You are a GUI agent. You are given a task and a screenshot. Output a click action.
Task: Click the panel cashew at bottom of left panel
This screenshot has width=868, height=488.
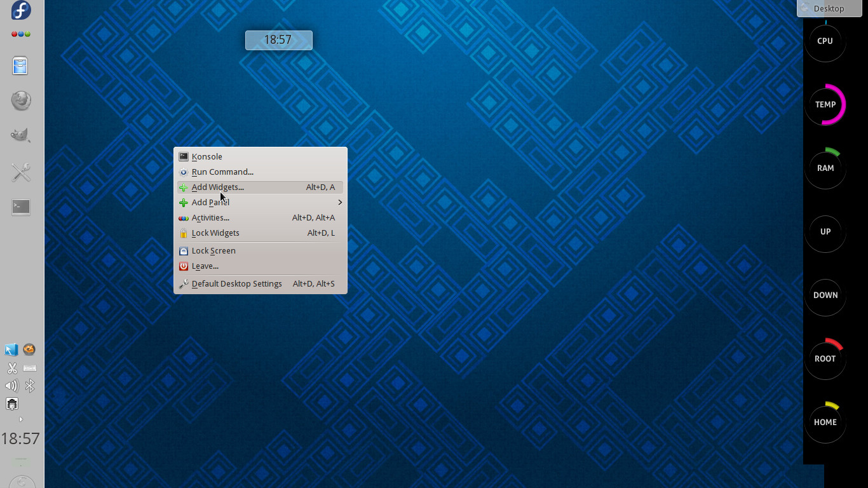point(22,482)
